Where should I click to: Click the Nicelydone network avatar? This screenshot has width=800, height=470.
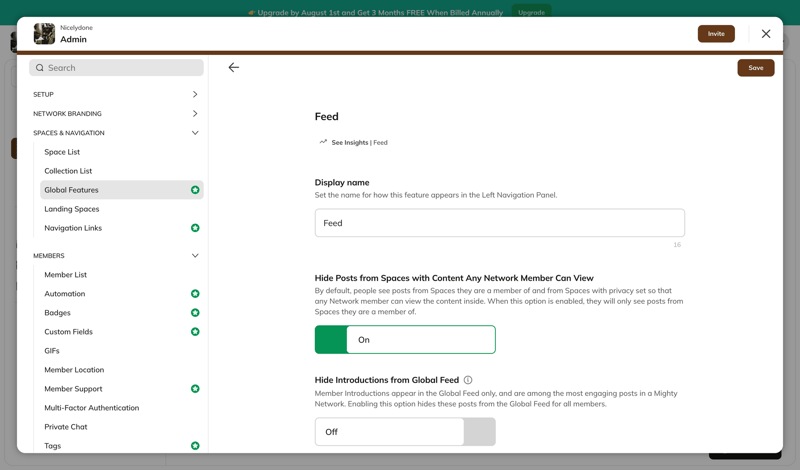[x=44, y=34]
